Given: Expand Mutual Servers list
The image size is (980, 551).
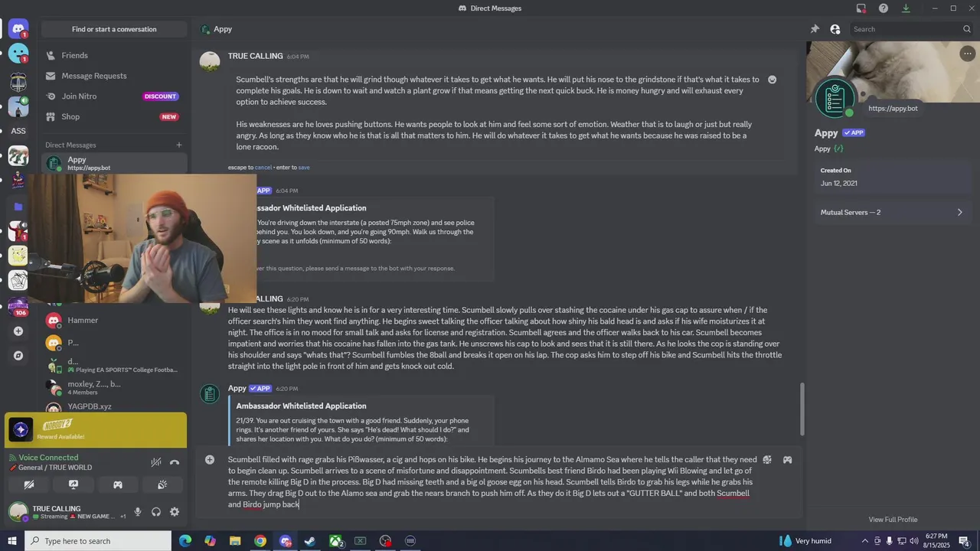Looking at the screenshot, I should tap(892, 212).
